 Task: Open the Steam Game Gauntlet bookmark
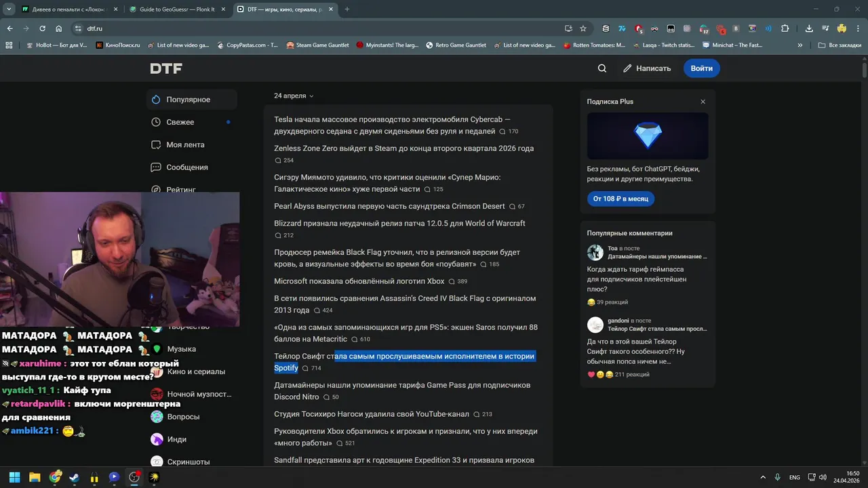click(x=318, y=45)
